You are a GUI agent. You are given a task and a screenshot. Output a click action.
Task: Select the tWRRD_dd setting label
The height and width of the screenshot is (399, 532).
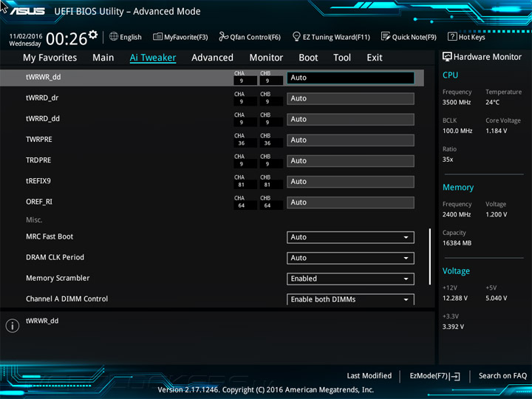point(43,118)
